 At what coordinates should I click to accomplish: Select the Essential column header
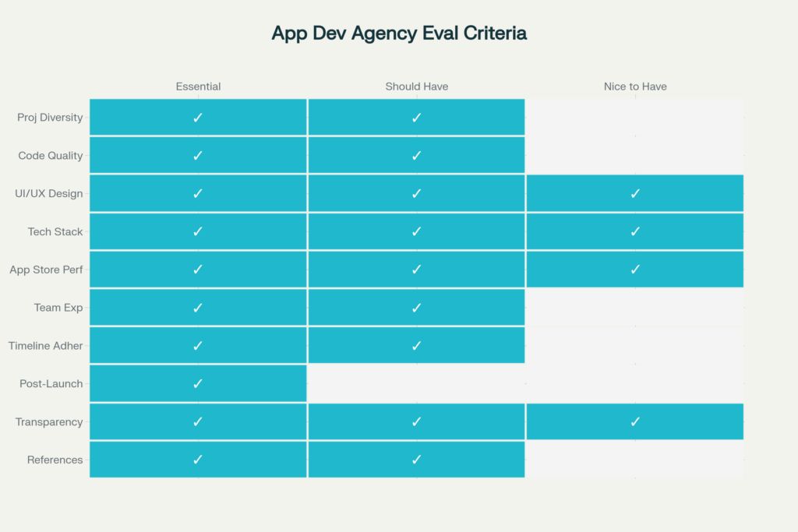click(x=198, y=86)
